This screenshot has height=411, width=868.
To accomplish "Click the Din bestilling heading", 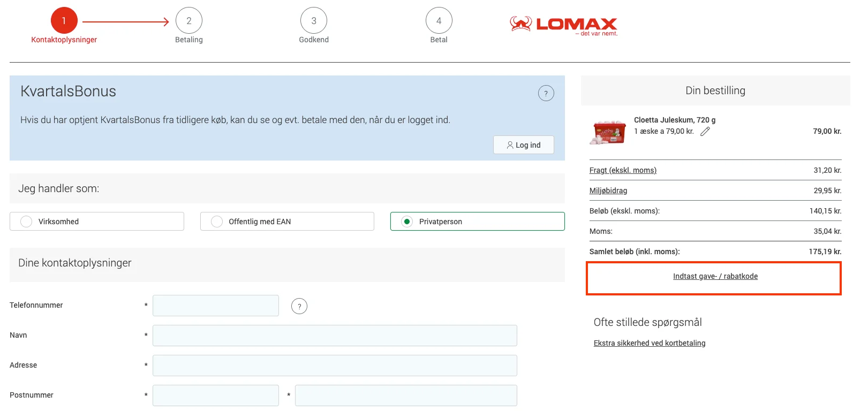I will point(715,90).
